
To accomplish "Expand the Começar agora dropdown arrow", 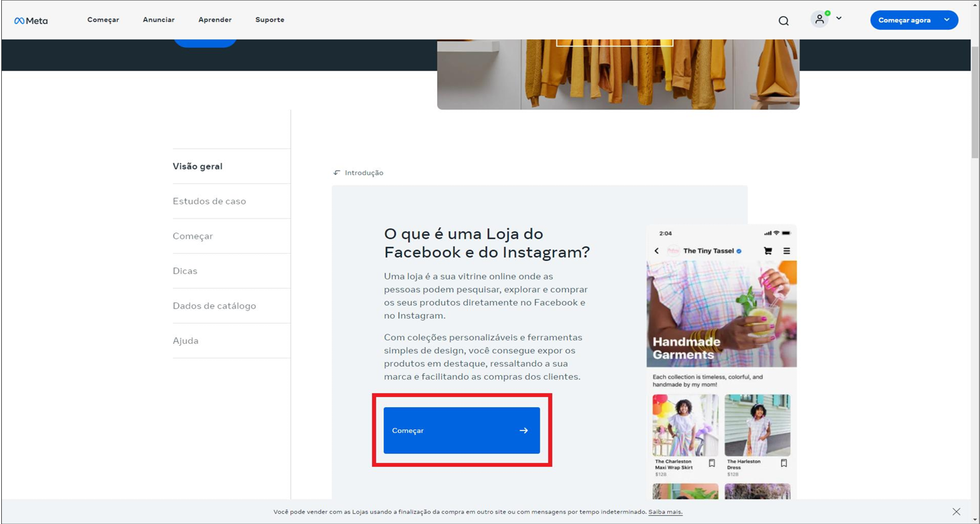I will tap(947, 20).
